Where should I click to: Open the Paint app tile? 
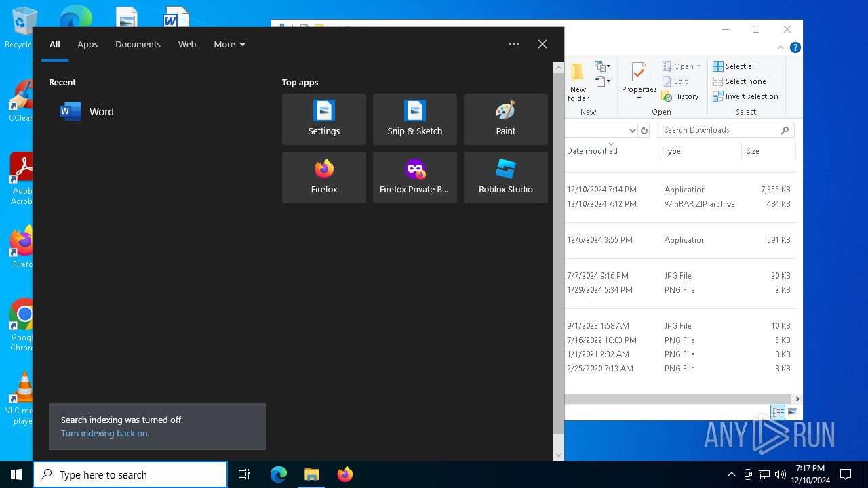505,119
